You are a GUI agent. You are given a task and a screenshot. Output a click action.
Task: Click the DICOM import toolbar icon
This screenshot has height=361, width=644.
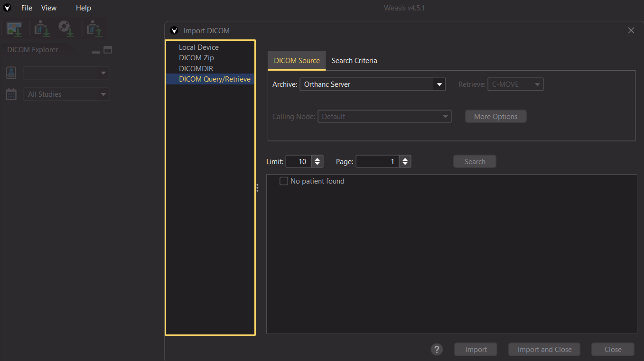pos(42,28)
